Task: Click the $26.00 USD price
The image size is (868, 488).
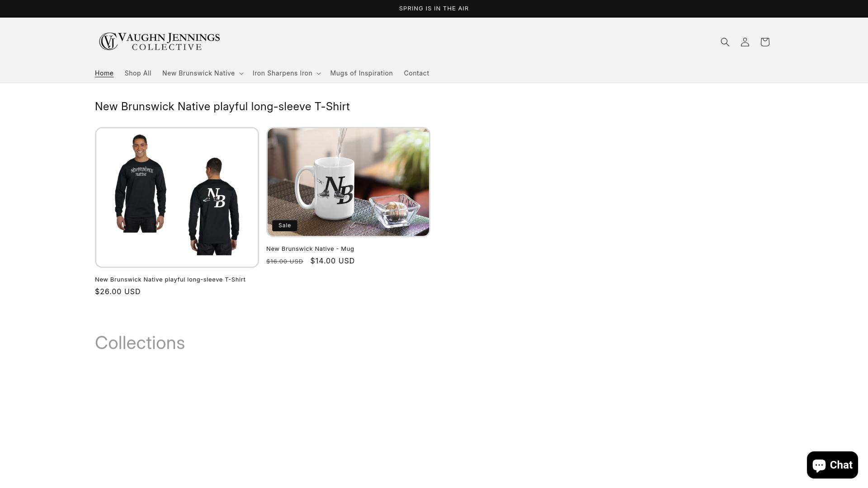Action: 118,292
